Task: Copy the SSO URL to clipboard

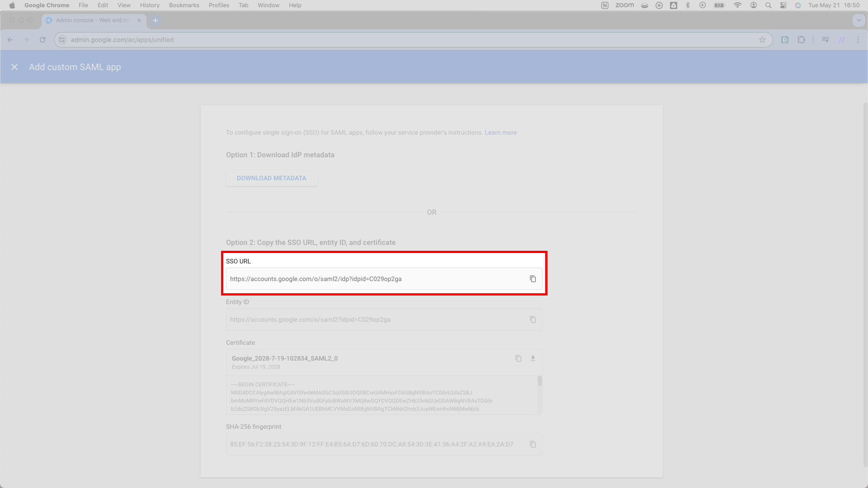Action: click(533, 279)
